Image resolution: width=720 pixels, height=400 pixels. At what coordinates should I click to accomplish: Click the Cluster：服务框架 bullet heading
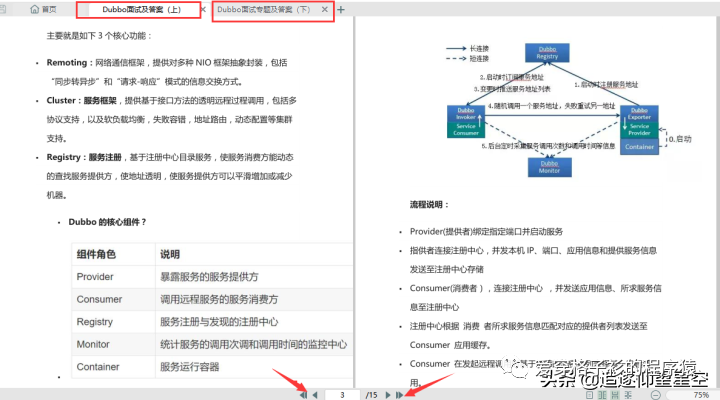pyautogui.click(x=81, y=100)
